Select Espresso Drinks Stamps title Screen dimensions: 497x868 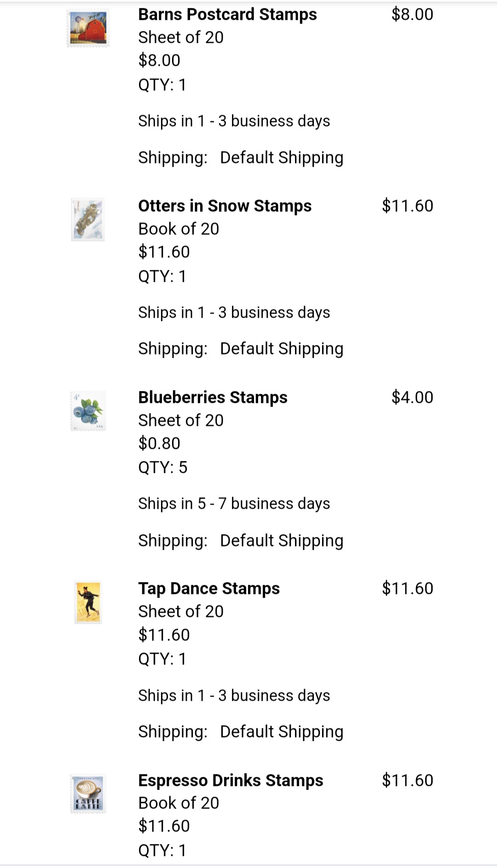pyautogui.click(x=231, y=781)
